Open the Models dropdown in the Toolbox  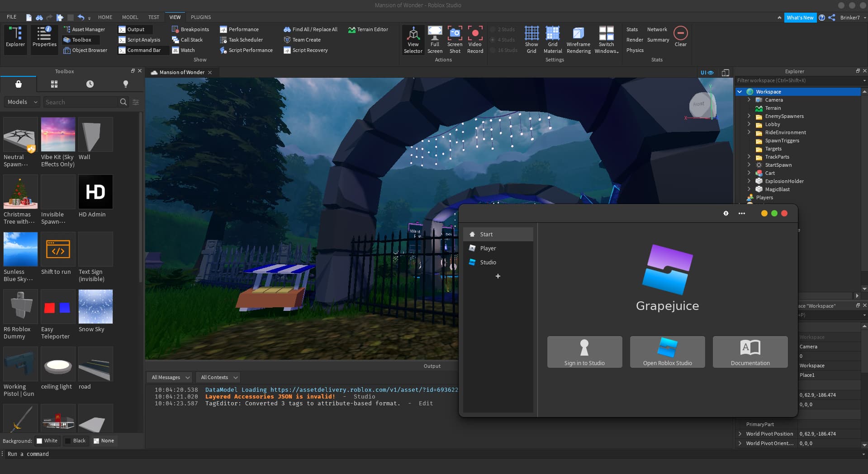coord(21,102)
